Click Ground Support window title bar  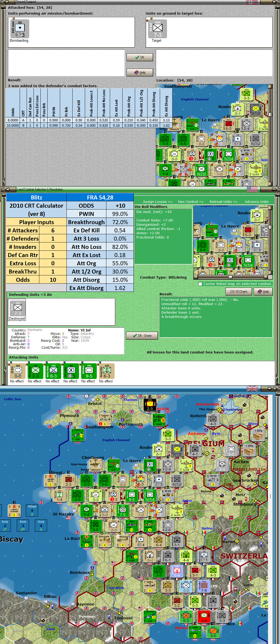[x=140, y=2]
